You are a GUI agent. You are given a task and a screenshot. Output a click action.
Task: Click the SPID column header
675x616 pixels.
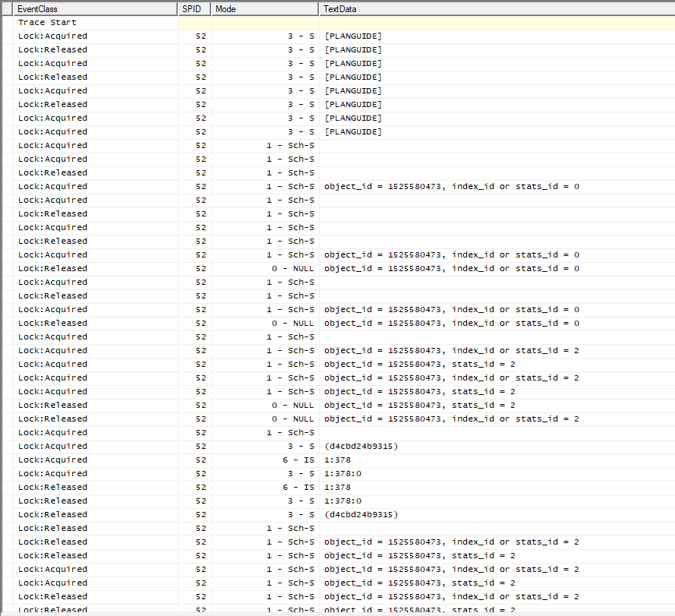click(x=194, y=9)
